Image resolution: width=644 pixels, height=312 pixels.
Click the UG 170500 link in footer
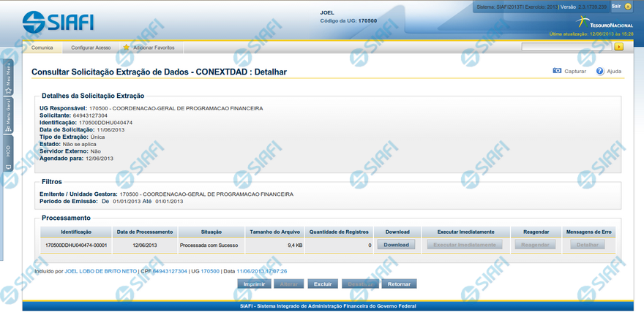pos(210,271)
